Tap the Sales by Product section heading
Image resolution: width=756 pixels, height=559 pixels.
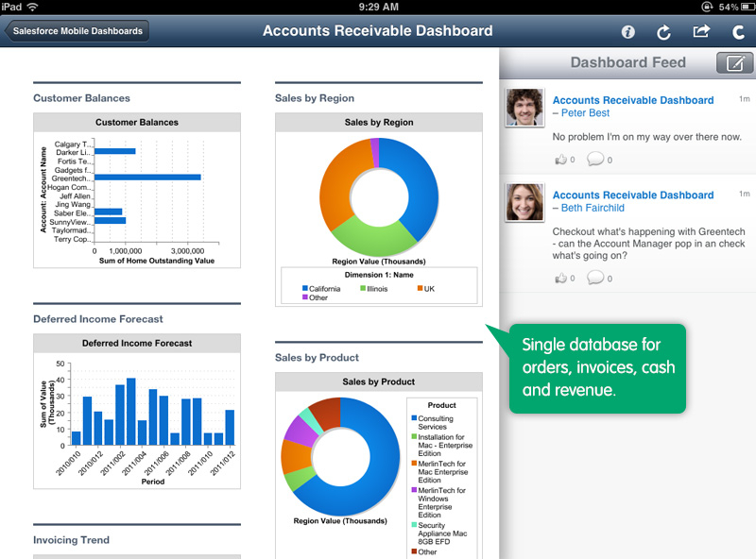pyautogui.click(x=317, y=358)
